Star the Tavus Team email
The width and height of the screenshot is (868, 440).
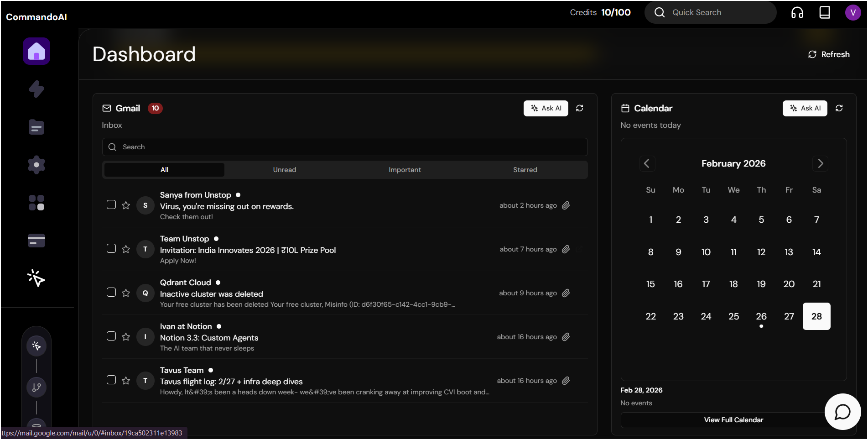tap(126, 381)
